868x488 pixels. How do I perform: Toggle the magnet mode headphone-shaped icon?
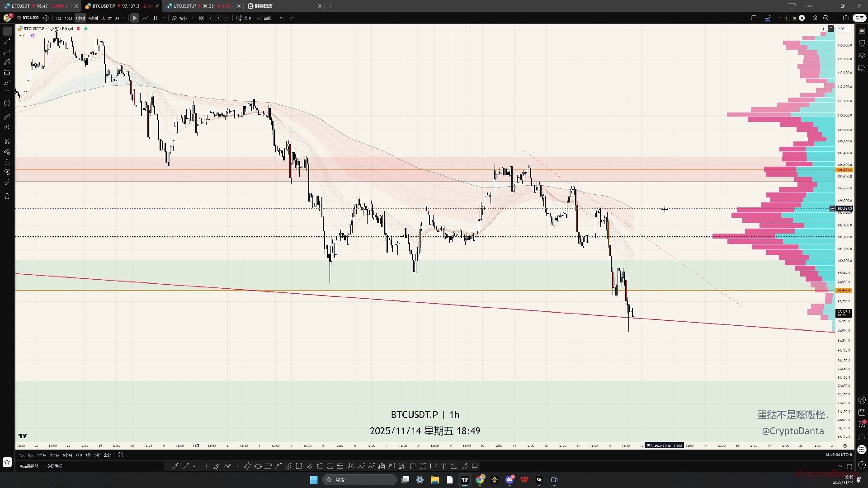7,141
